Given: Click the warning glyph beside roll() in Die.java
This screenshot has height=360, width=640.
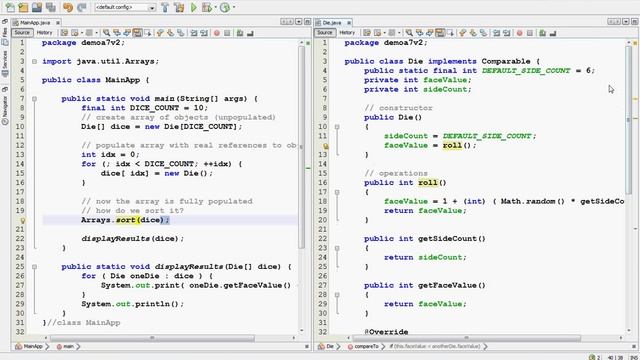Looking at the screenshot, I should click(326, 146).
